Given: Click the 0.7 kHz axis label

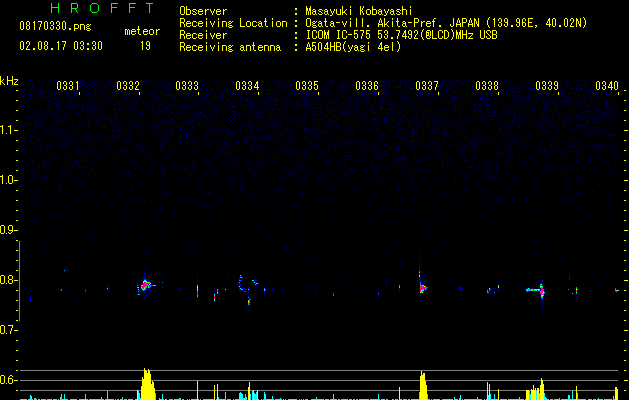Looking at the screenshot, I should [x=7, y=330].
